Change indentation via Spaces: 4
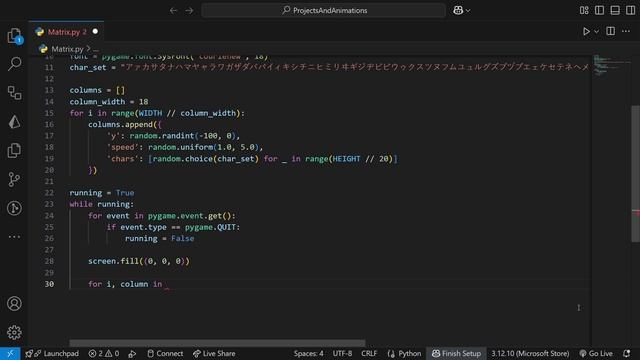640x360 pixels. pyautogui.click(x=309, y=353)
